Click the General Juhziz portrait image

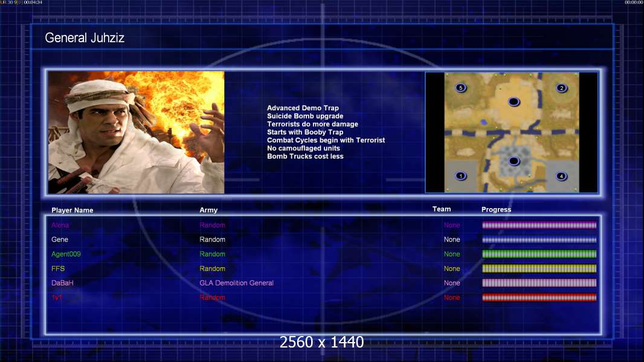[x=137, y=132]
